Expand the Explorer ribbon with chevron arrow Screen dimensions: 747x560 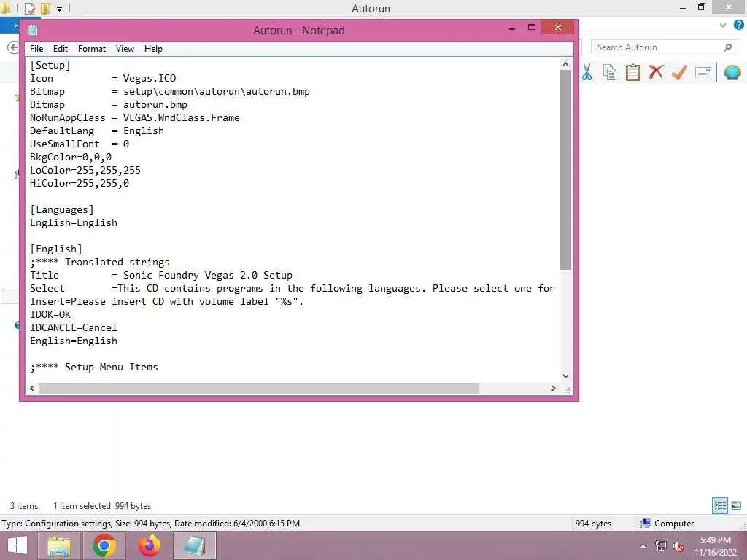pyautogui.click(x=723, y=26)
